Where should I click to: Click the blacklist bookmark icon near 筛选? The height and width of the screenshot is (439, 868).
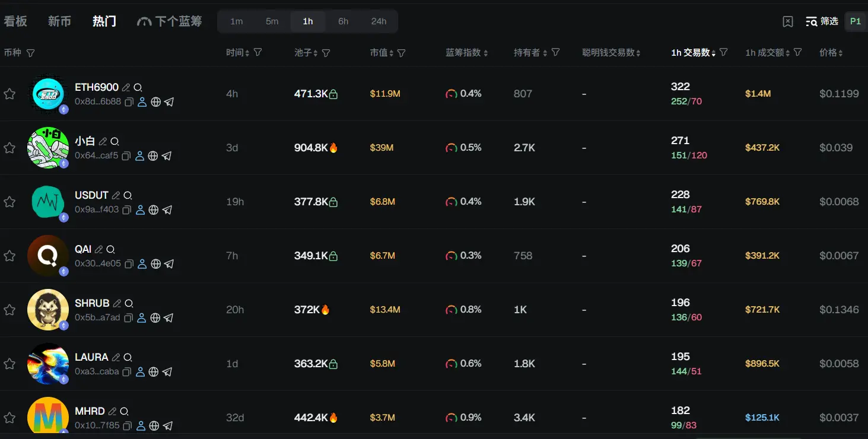(x=788, y=21)
